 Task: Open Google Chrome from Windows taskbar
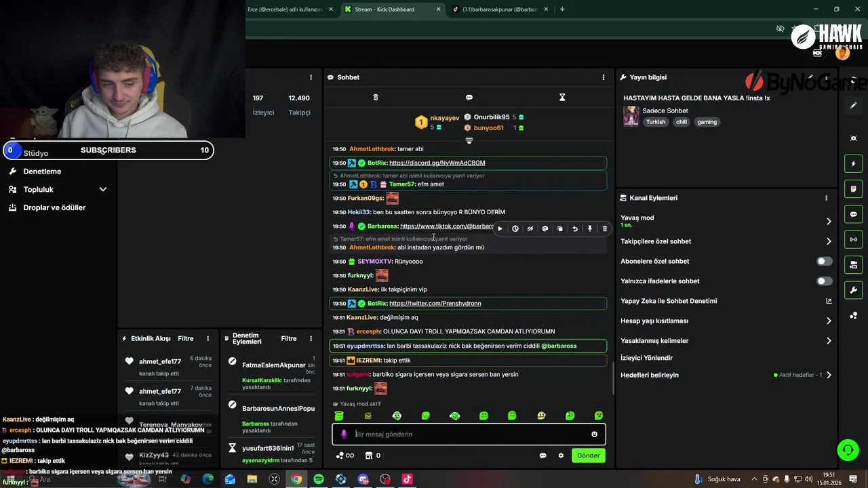(x=296, y=479)
